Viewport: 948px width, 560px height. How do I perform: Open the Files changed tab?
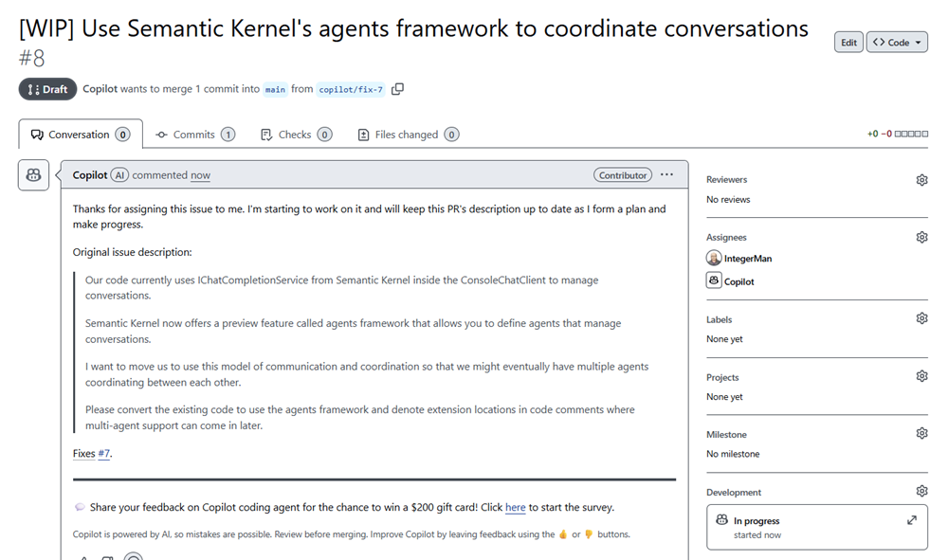pos(408,135)
